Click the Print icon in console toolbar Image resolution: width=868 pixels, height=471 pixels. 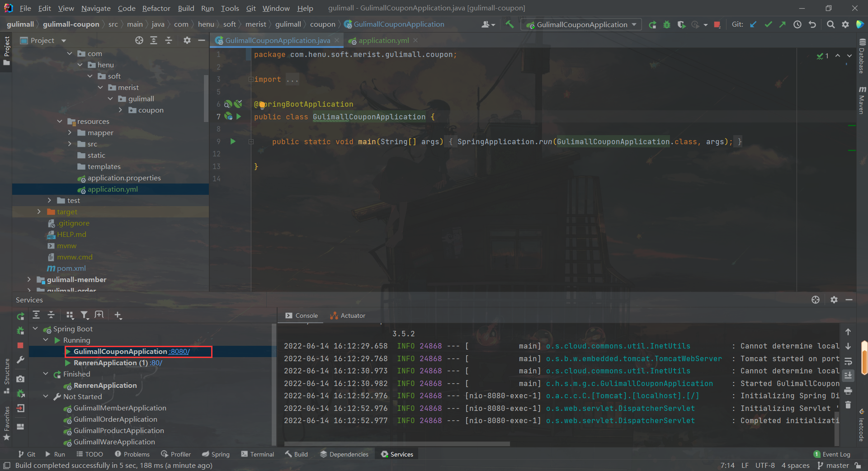pyautogui.click(x=848, y=391)
